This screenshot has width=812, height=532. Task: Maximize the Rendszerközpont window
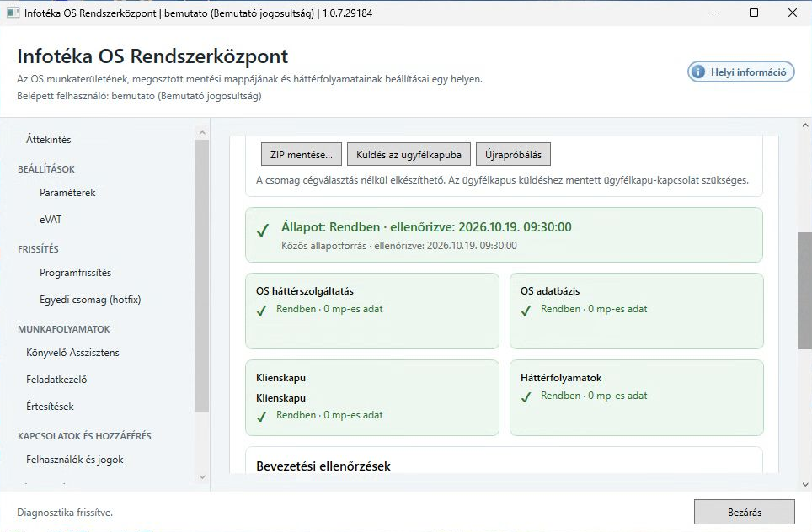(x=754, y=13)
